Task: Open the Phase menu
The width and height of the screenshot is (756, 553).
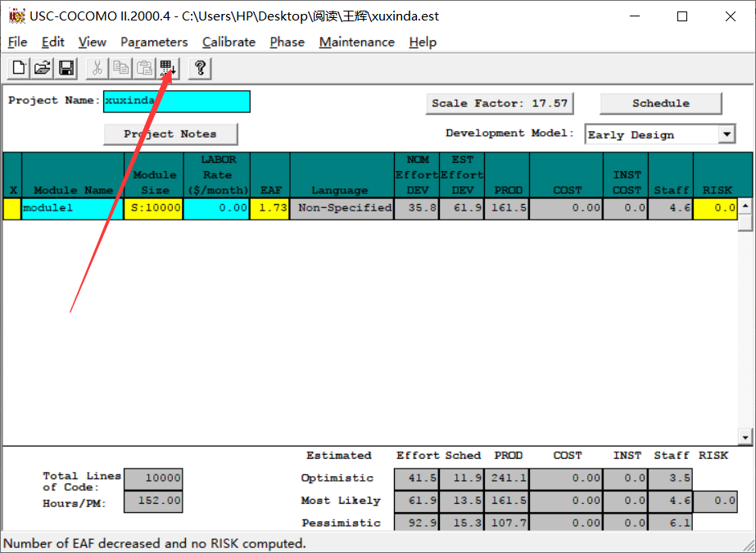Action: coord(287,42)
